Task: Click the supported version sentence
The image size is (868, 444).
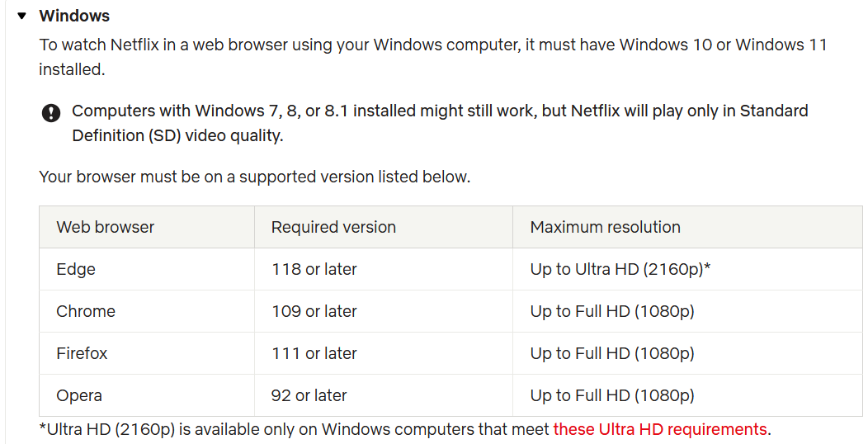Action: coord(255,177)
